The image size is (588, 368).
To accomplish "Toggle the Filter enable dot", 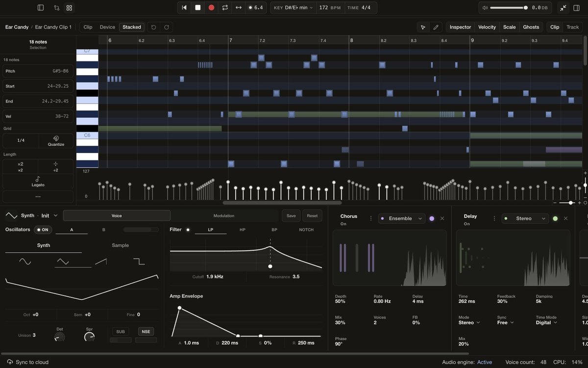I will point(188,230).
